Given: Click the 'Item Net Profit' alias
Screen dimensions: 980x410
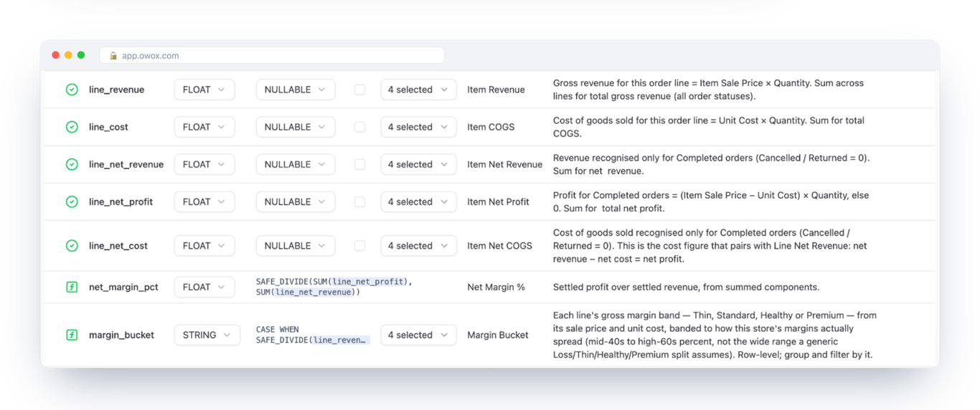Looking at the screenshot, I should [498, 201].
